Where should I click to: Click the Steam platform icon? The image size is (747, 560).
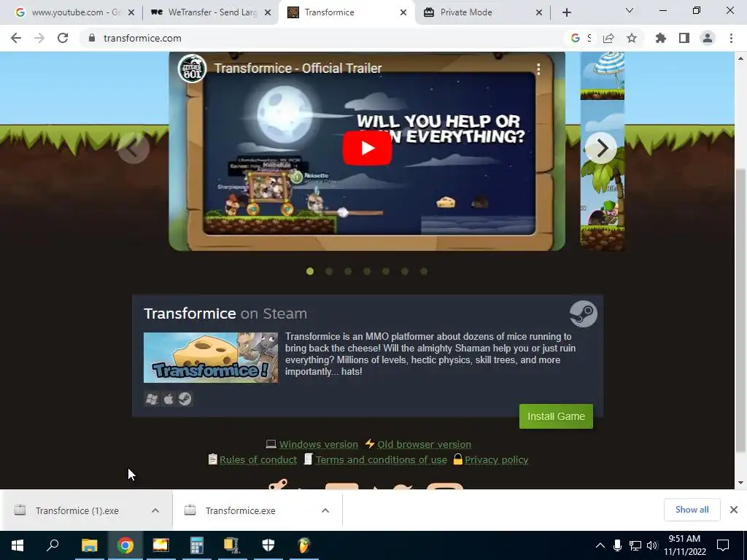click(185, 399)
